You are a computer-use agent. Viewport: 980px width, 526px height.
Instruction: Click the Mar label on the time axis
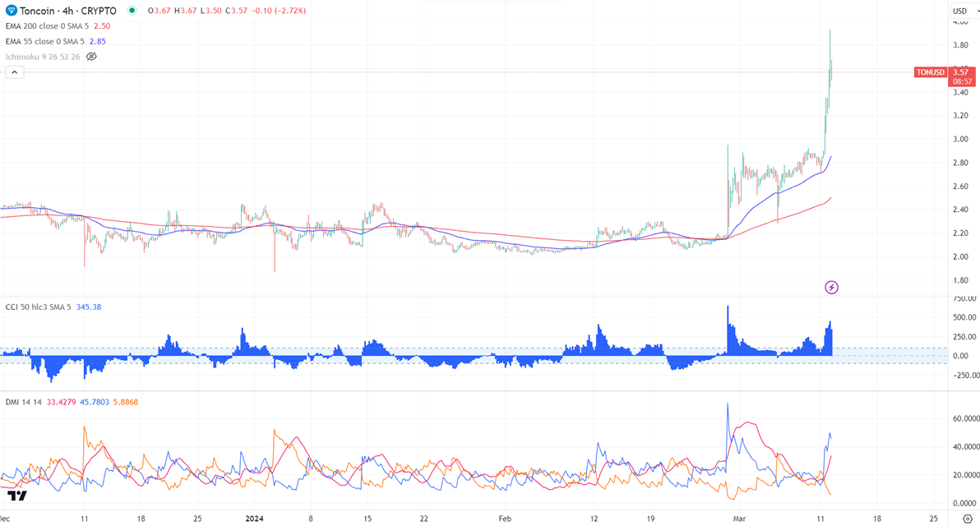[x=739, y=519]
